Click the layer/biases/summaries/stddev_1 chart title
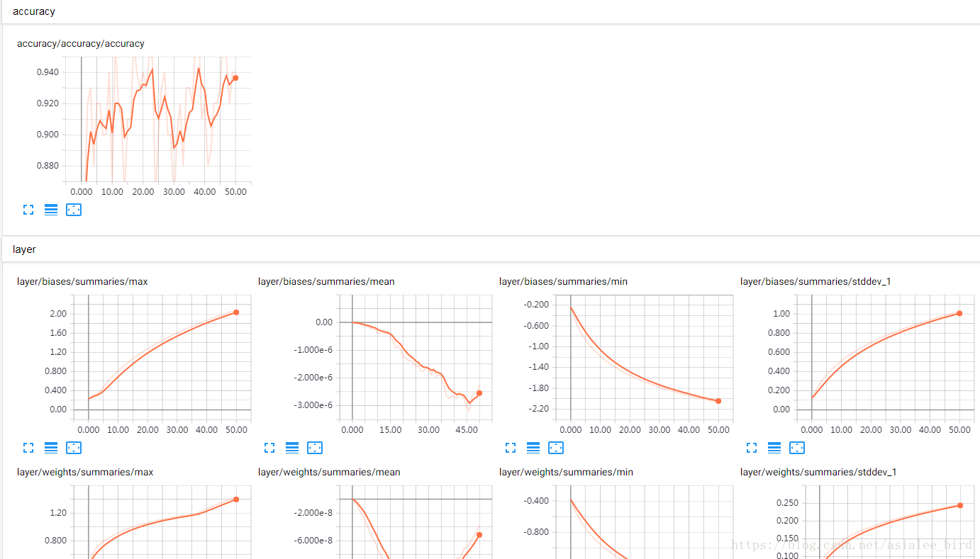Viewport: 980px width, 559px height. tap(815, 282)
